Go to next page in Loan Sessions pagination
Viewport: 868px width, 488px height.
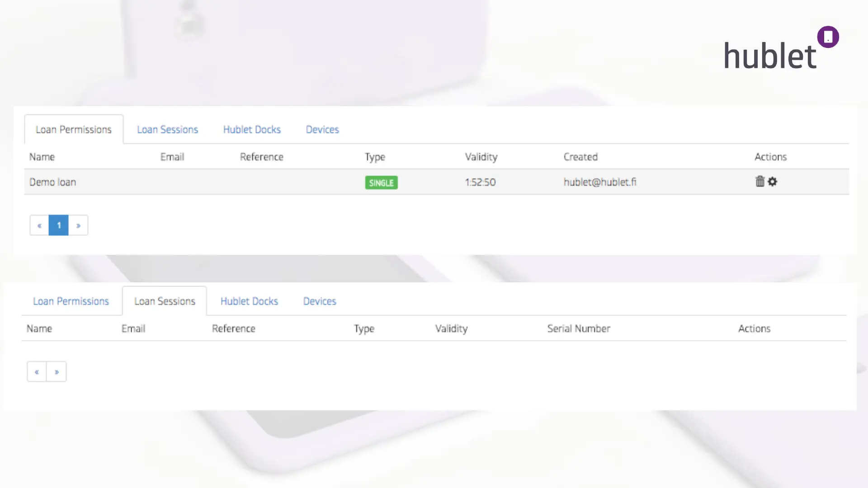coord(57,372)
